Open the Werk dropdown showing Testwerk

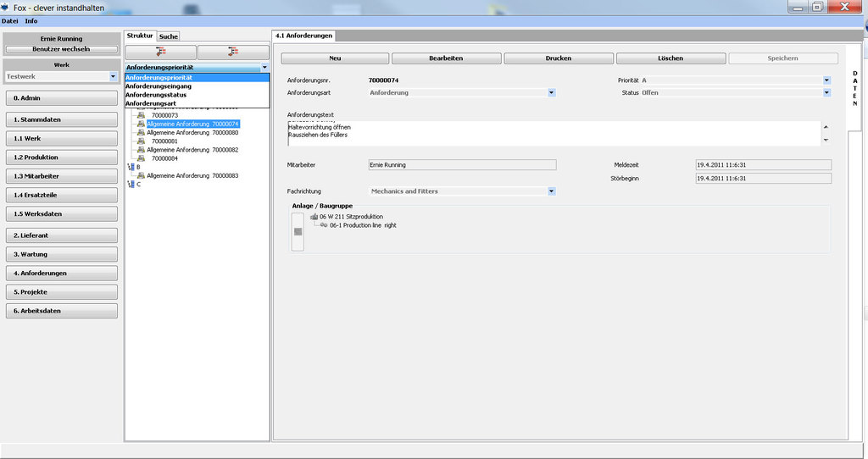tap(113, 76)
